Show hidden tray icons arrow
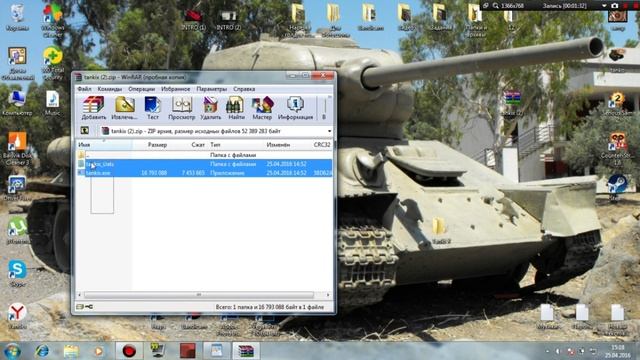The height and width of the screenshot is (360, 640). (x=547, y=351)
